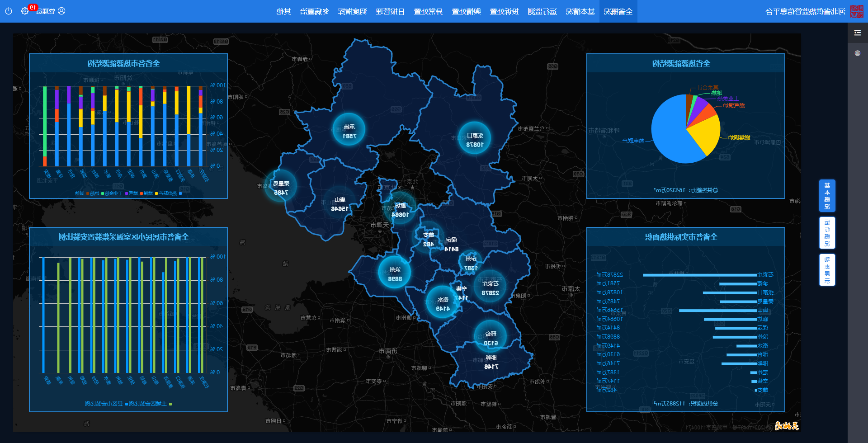This screenshot has height=443, width=868.
Task: Click the Tianditu map logo
Action: tap(787, 425)
